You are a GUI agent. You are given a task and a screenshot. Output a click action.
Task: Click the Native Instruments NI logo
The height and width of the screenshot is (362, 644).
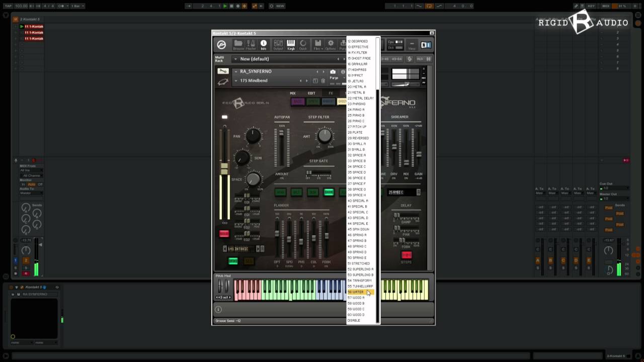[426, 45]
